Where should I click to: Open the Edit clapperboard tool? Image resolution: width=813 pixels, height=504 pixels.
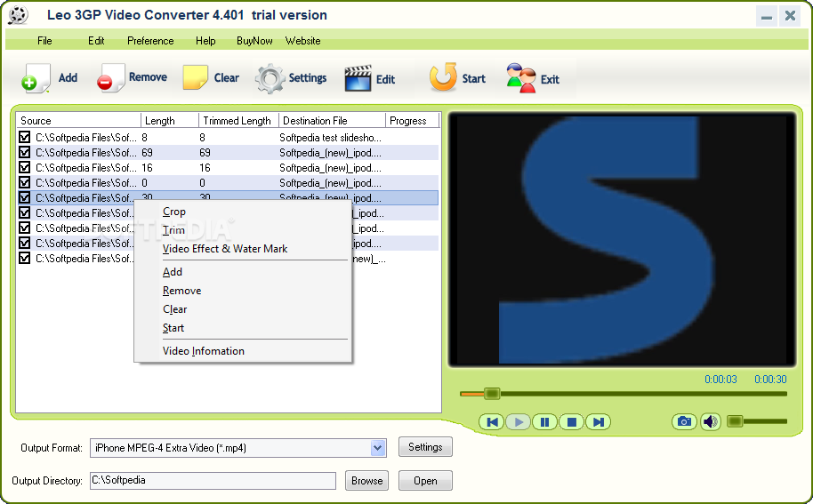click(358, 78)
